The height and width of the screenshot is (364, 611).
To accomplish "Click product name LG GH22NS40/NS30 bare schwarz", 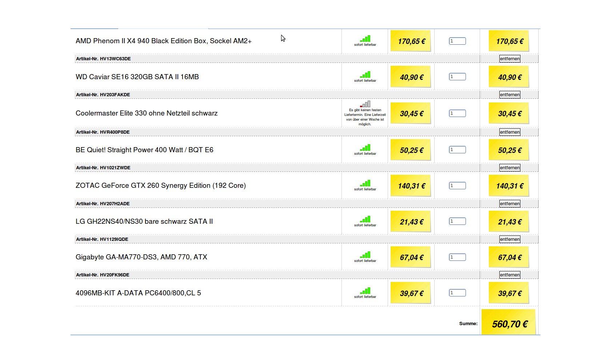I will click(144, 222).
